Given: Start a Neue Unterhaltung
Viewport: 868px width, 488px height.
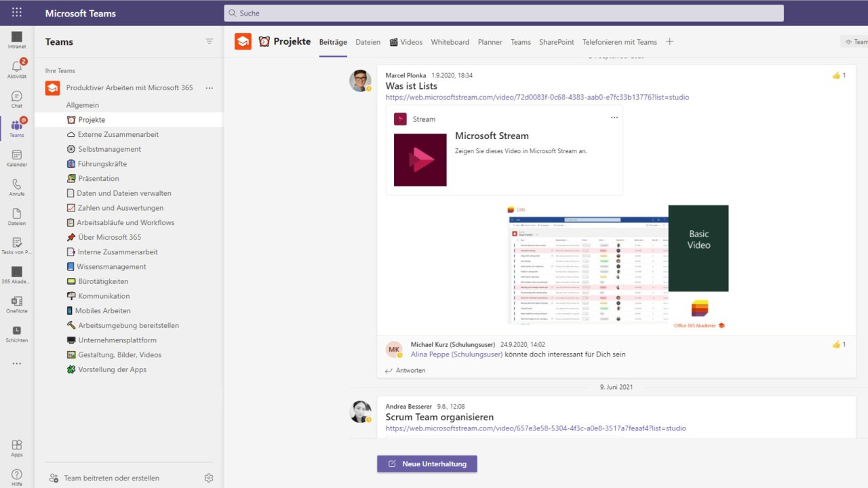Looking at the screenshot, I should click(427, 464).
